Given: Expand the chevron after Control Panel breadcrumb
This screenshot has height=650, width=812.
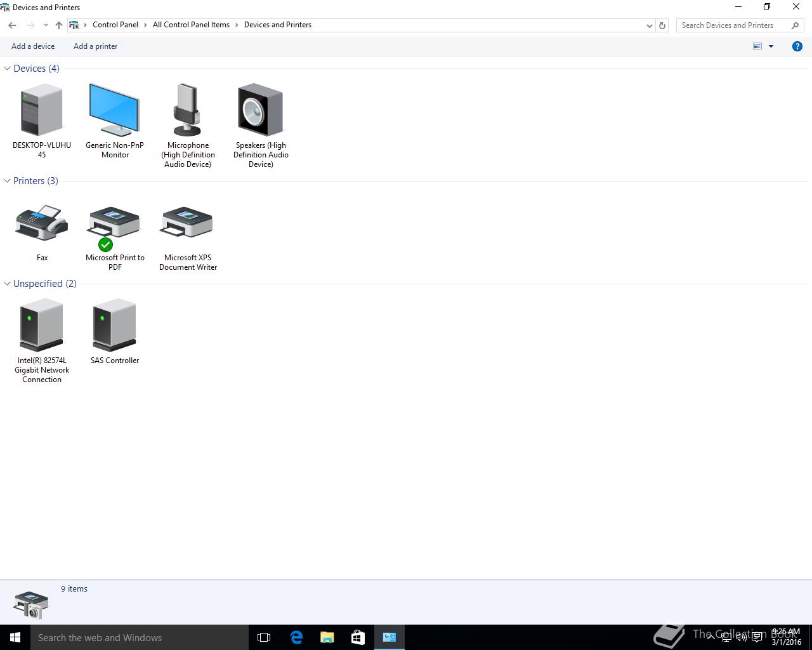Looking at the screenshot, I should pyautogui.click(x=145, y=25).
